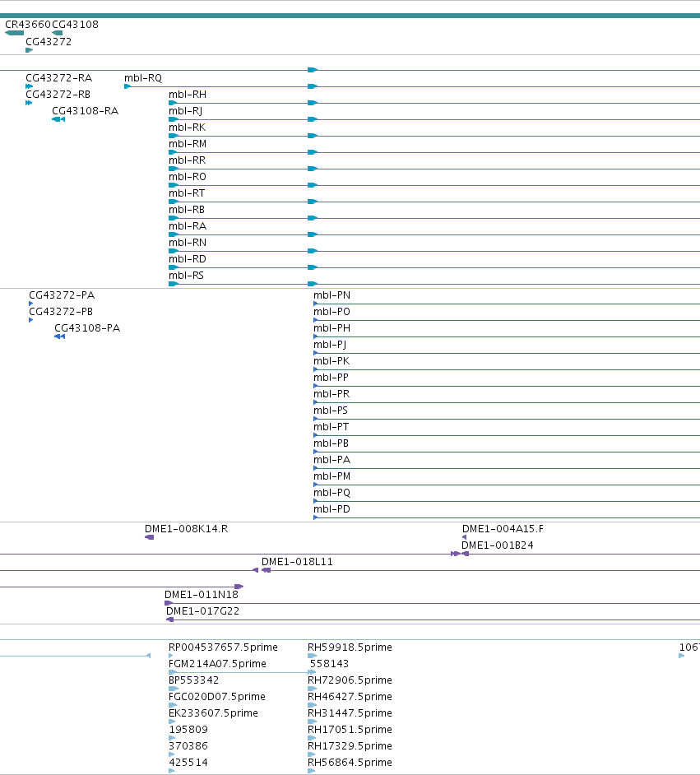Select clone DME1-017G22

(202, 611)
